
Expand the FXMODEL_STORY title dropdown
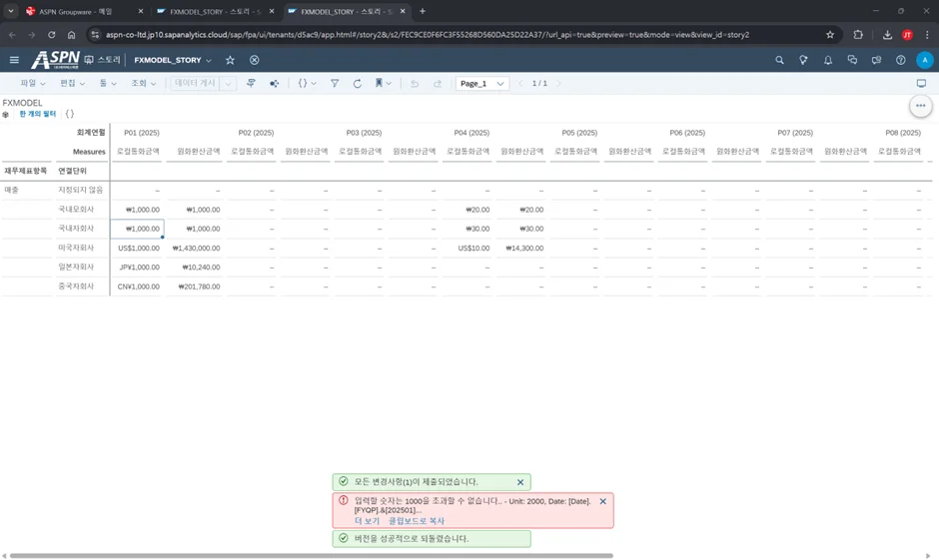(209, 61)
